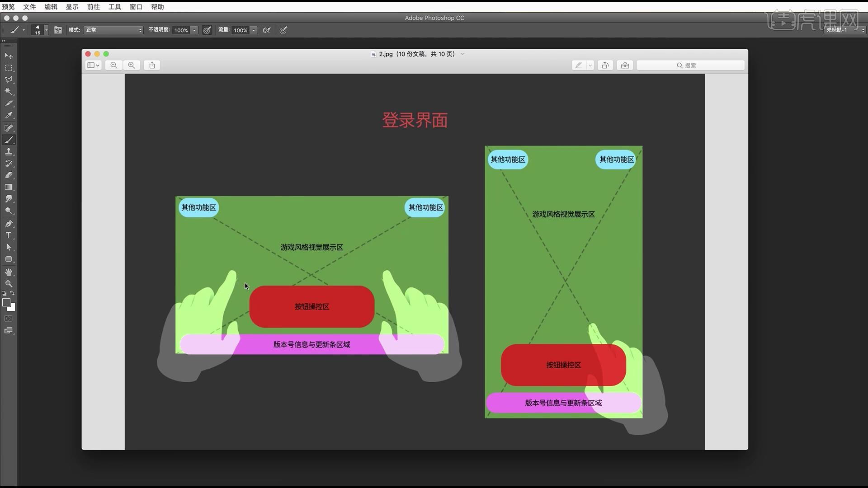The width and height of the screenshot is (868, 488).
Task: Open the 窗口 menu
Action: point(136,7)
